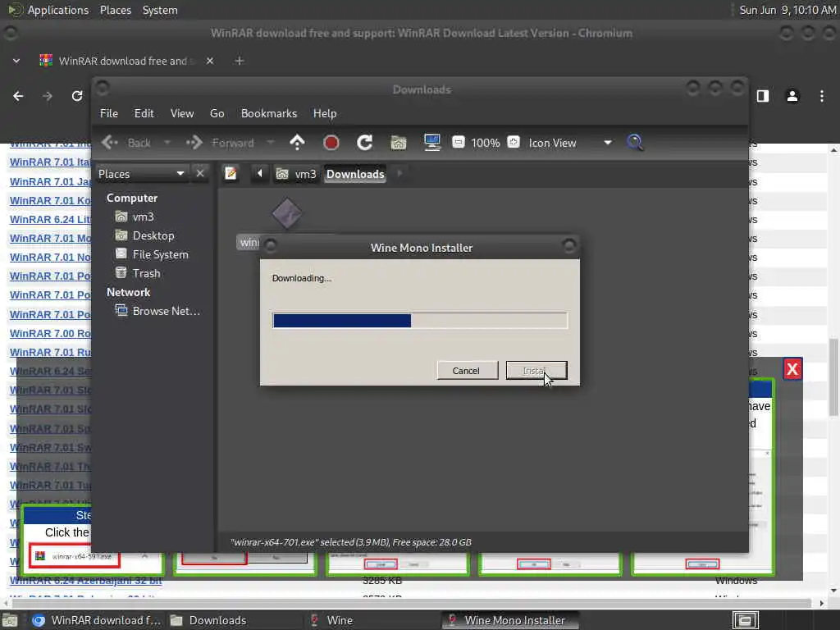
Task: Open the Chromium three-dot menu
Action: (822, 96)
